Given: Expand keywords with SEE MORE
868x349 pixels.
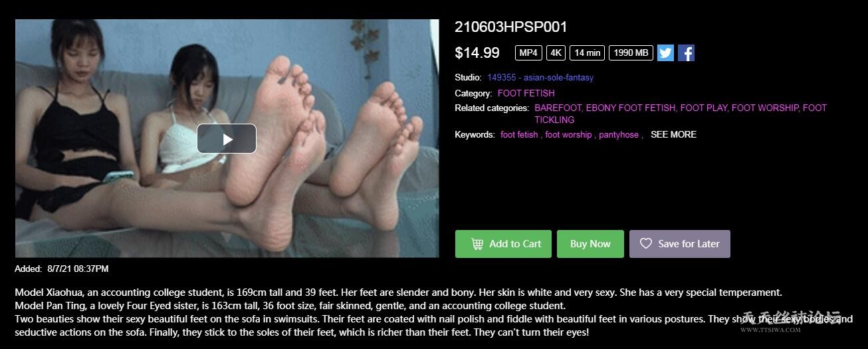Looking at the screenshot, I should coord(673,134).
